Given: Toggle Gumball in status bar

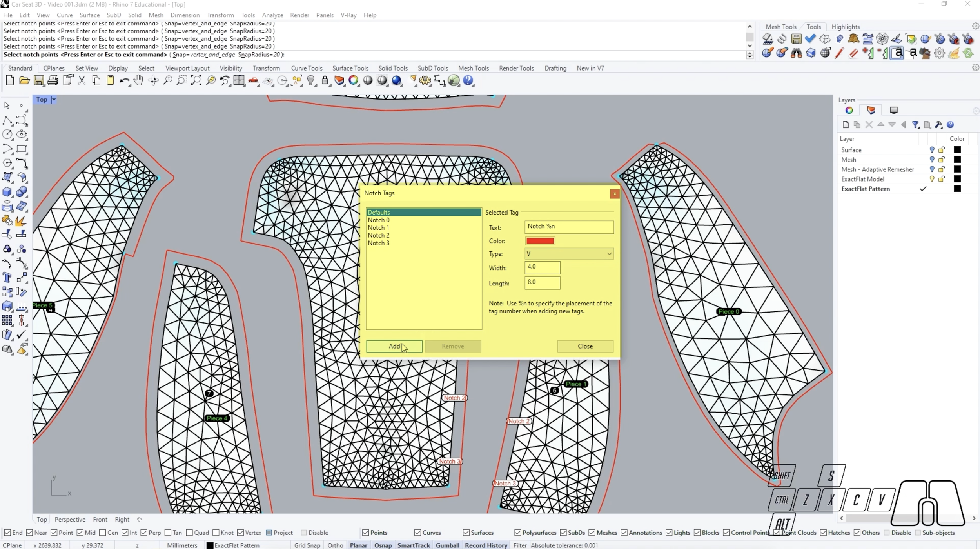Looking at the screenshot, I should (447, 545).
